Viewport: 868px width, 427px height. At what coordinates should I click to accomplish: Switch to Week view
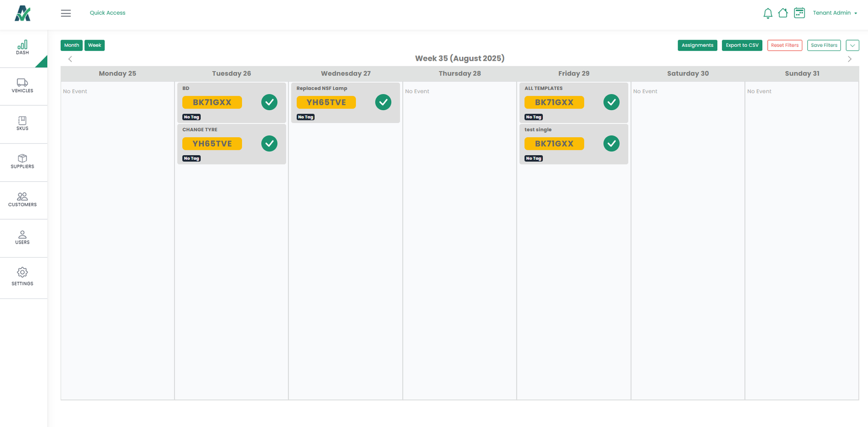tap(94, 46)
